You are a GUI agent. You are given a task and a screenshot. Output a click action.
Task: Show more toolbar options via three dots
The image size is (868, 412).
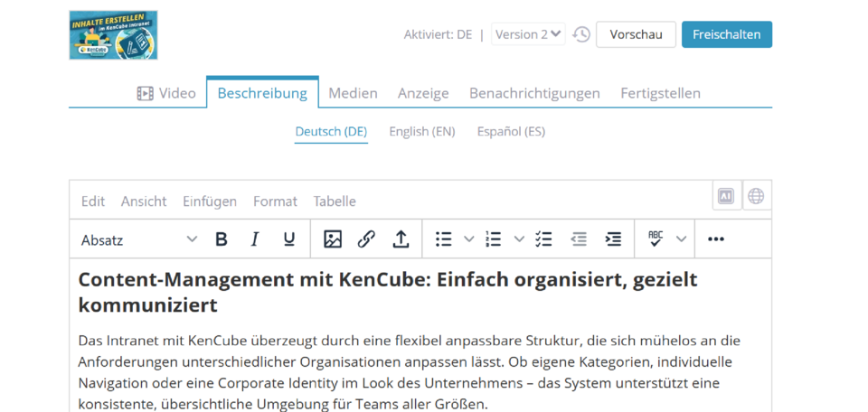pos(716,239)
